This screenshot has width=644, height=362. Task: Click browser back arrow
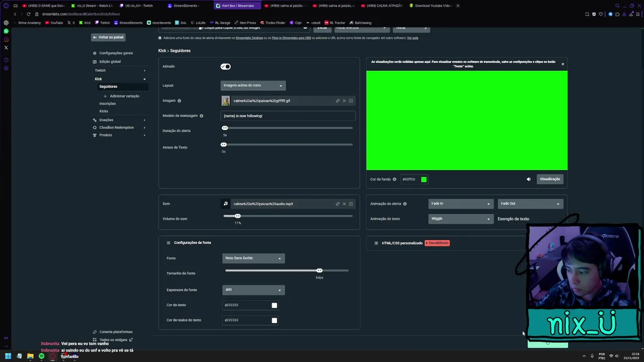click(x=15, y=14)
